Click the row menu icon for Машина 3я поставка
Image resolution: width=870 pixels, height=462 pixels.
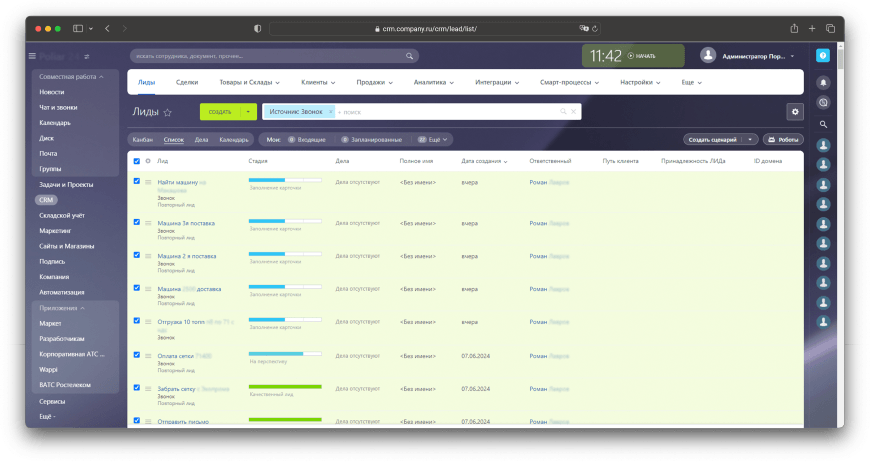(148, 222)
